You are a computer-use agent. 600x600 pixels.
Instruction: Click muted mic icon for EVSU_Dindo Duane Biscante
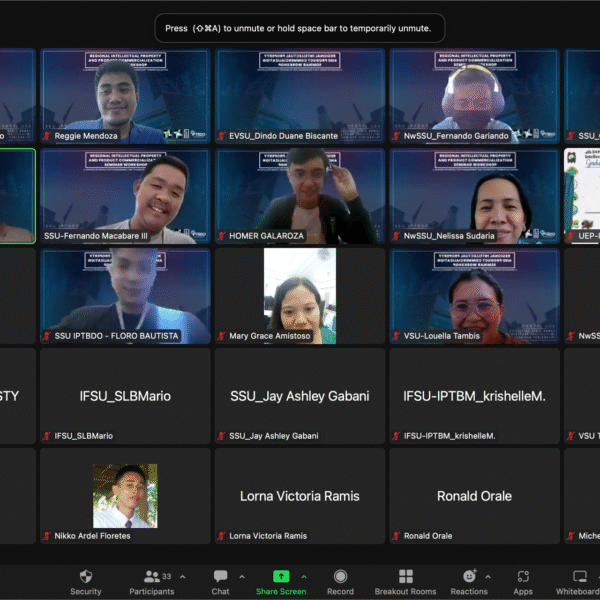[221, 136]
